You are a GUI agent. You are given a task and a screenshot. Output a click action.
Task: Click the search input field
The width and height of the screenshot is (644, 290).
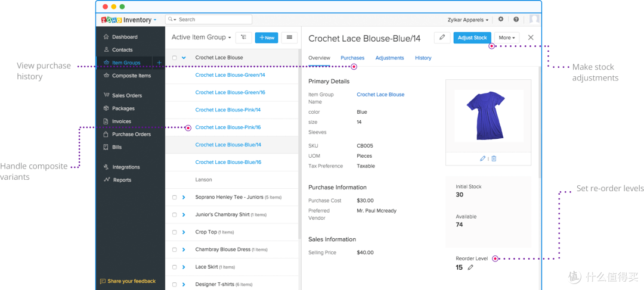[x=209, y=19]
